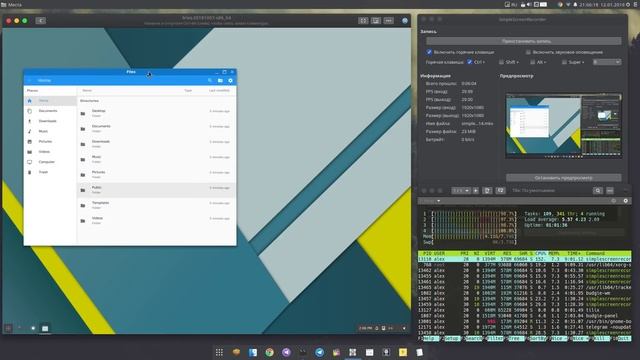
Task: Check the Shift hotkey modifier checkbox
Action: coord(501,62)
